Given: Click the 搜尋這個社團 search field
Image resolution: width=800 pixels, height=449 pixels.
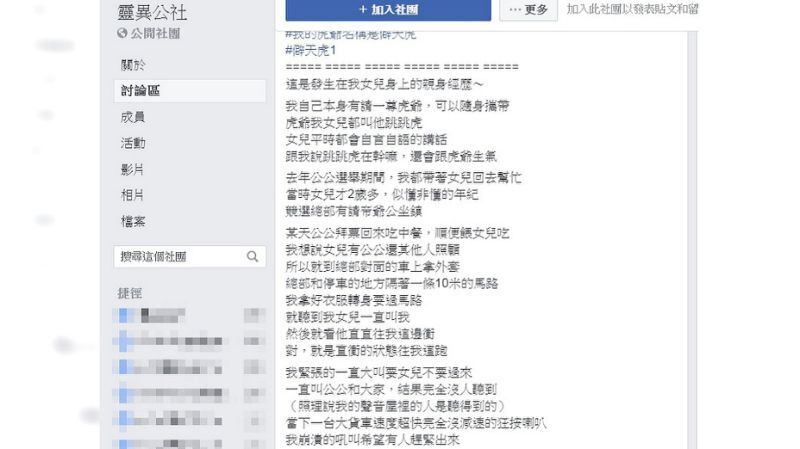Looking at the screenshot, I should point(190,257).
